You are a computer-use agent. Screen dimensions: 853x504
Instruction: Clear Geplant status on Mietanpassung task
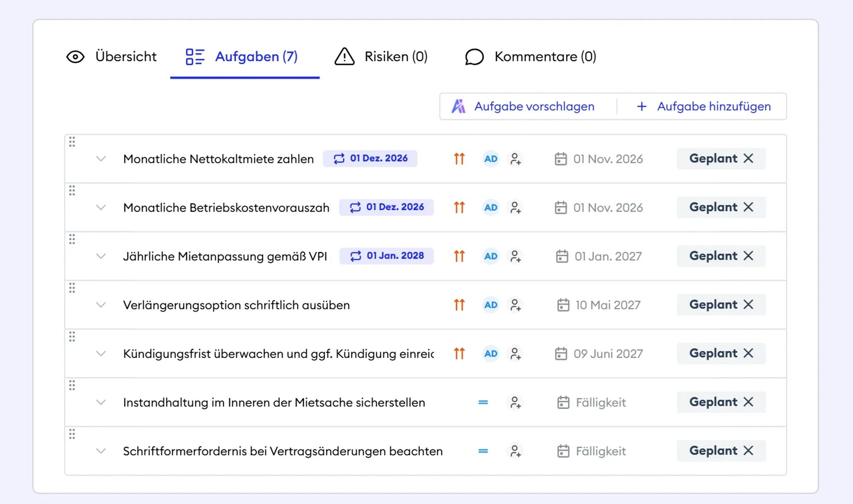coord(748,256)
